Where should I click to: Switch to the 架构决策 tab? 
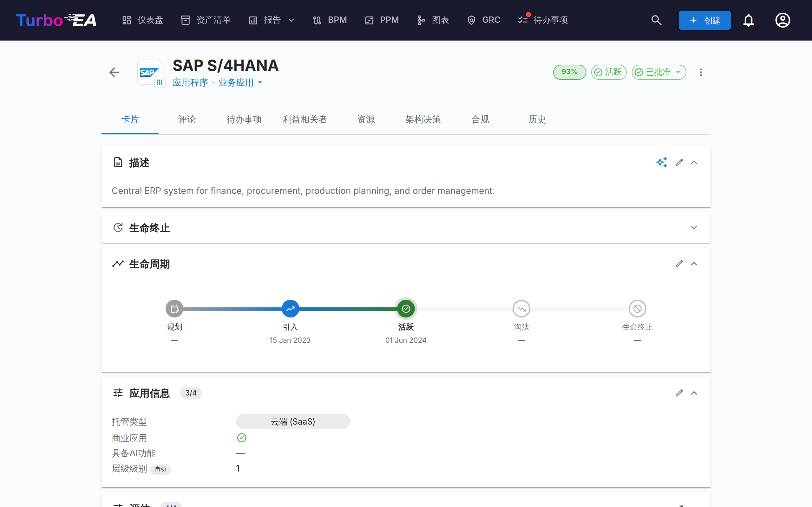(x=423, y=119)
